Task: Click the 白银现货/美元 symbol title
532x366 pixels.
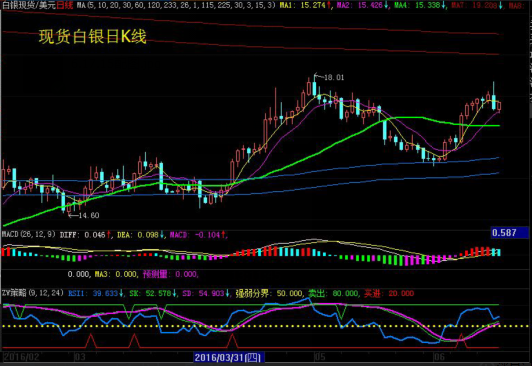Action: (29, 5)
